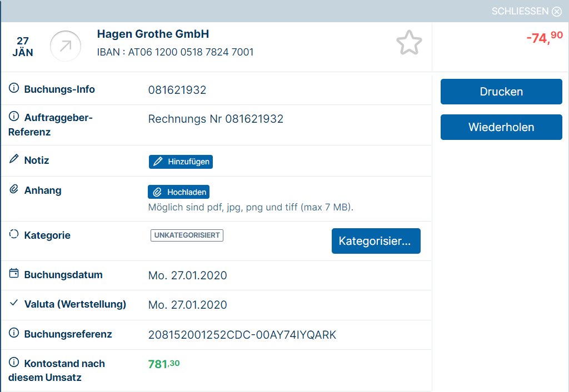569x392 pixels.
Task: Click the Auftraggeber-Referenz label
Action: coord(51,125)
